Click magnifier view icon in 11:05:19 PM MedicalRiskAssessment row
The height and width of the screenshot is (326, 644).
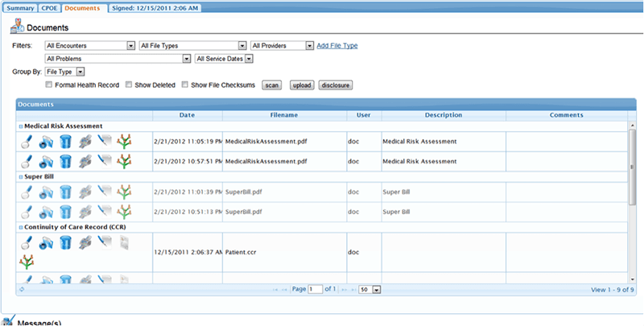(27, 142)
